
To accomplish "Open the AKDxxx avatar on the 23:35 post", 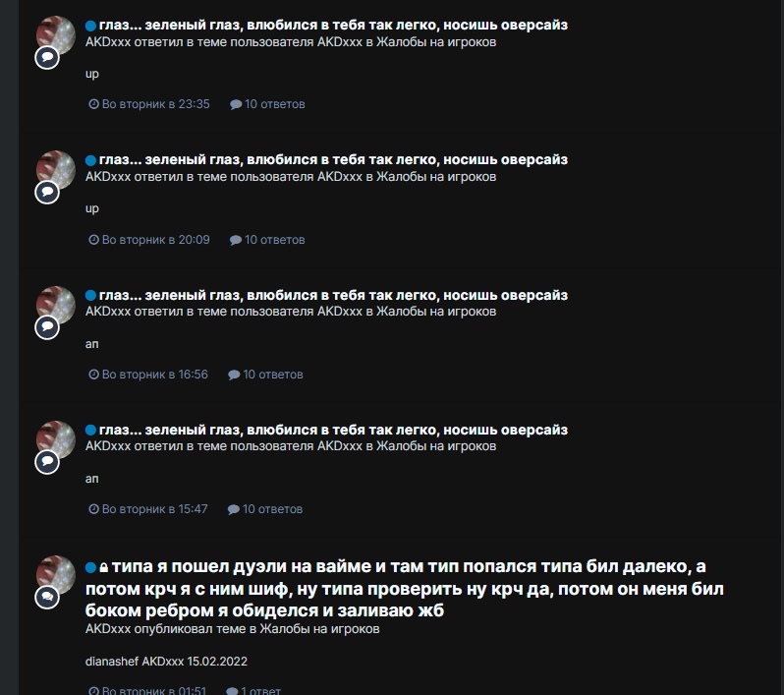I will pyautogui.click(x=55, y=35).
